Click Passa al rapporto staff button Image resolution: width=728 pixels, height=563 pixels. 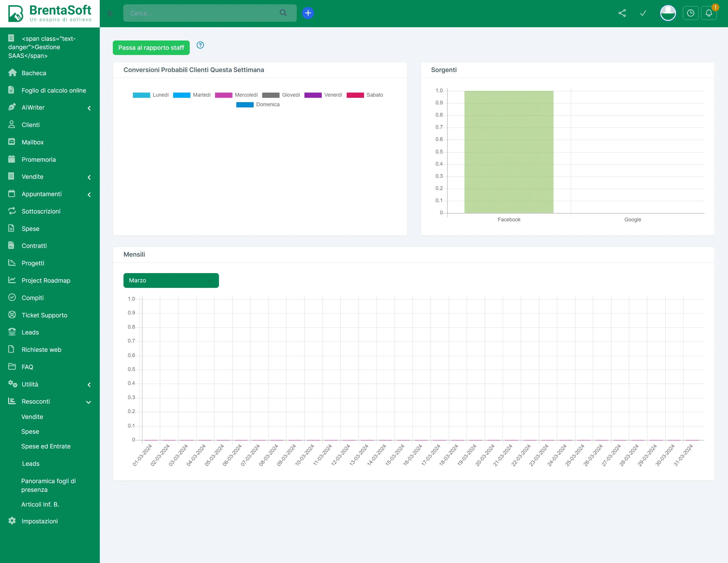(x=151, y=48)
